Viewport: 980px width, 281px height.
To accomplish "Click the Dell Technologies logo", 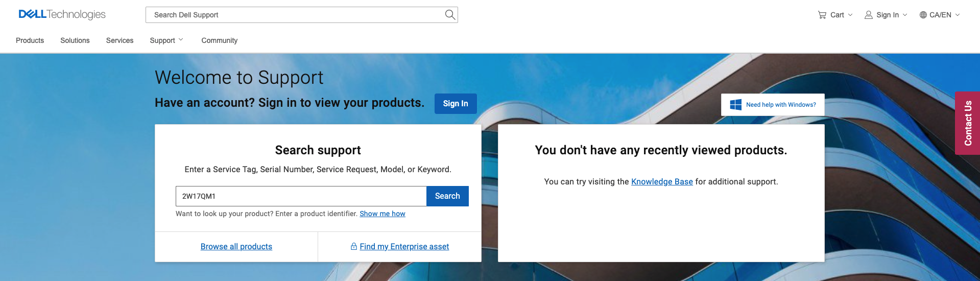I will point(62,14).
